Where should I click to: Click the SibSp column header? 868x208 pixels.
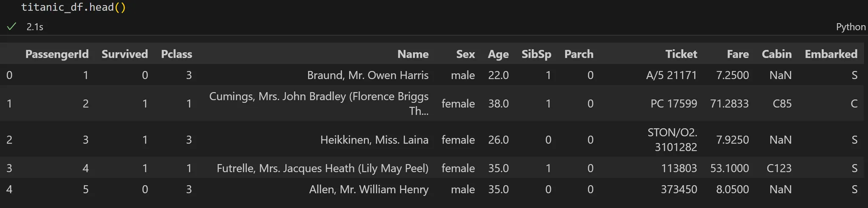[x=536, y=55]
